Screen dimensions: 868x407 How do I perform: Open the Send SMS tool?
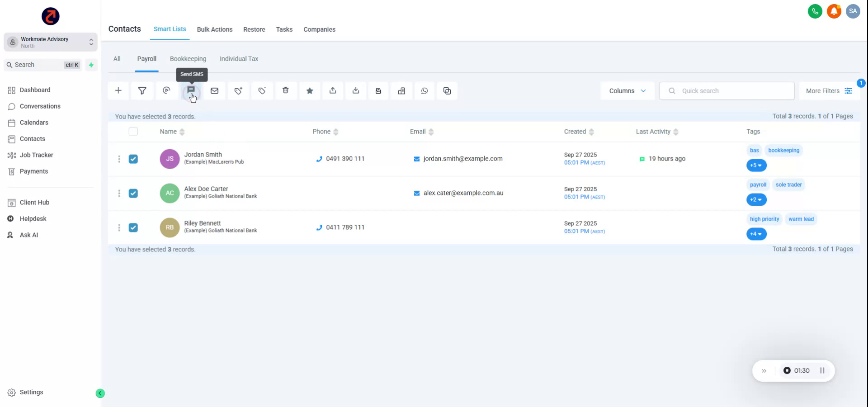[x=191, y=90]
